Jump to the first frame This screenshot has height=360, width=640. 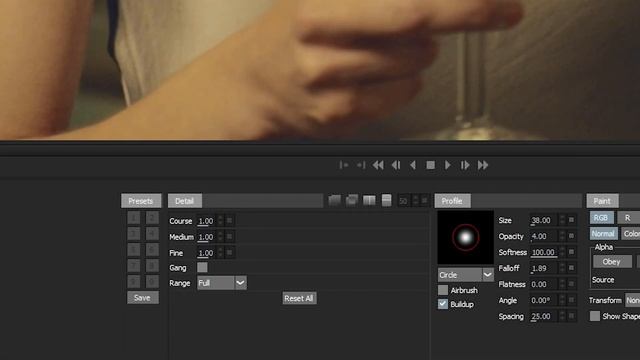coord(378,165)
